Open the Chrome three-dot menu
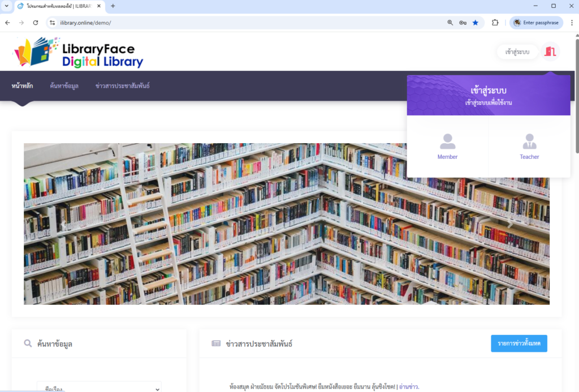579x392 pixels. [x=572, y=23]
